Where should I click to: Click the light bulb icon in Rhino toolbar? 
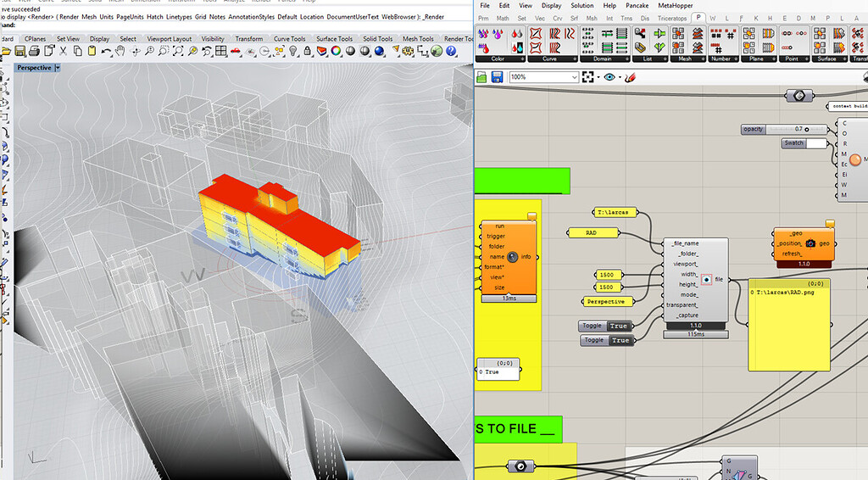click(292, 52)
